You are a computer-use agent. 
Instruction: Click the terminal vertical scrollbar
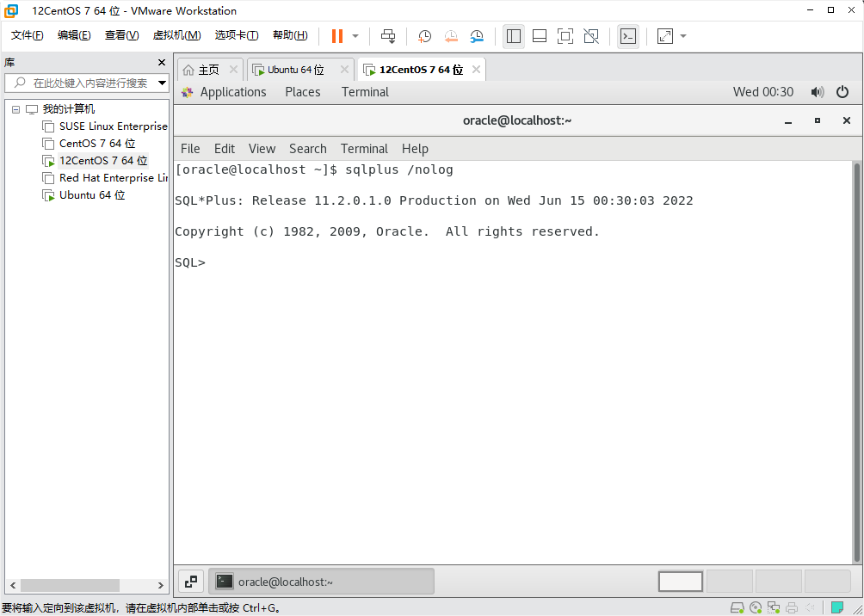coord(857,362)
